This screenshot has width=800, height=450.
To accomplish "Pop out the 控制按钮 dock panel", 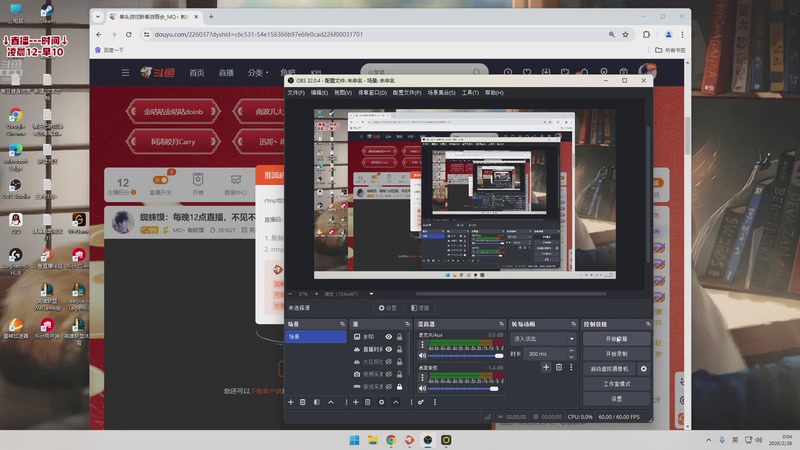I will pos(647,324).
